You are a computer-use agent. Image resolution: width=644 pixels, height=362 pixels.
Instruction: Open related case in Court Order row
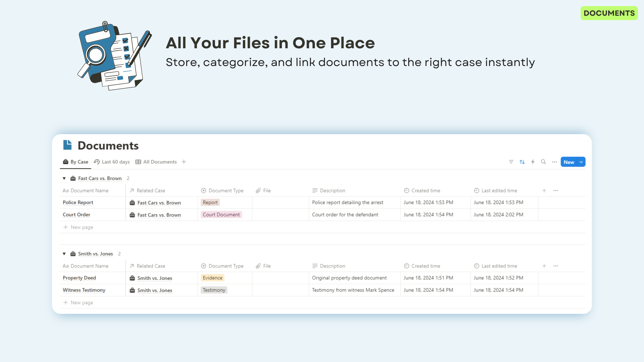coord(155,215)
